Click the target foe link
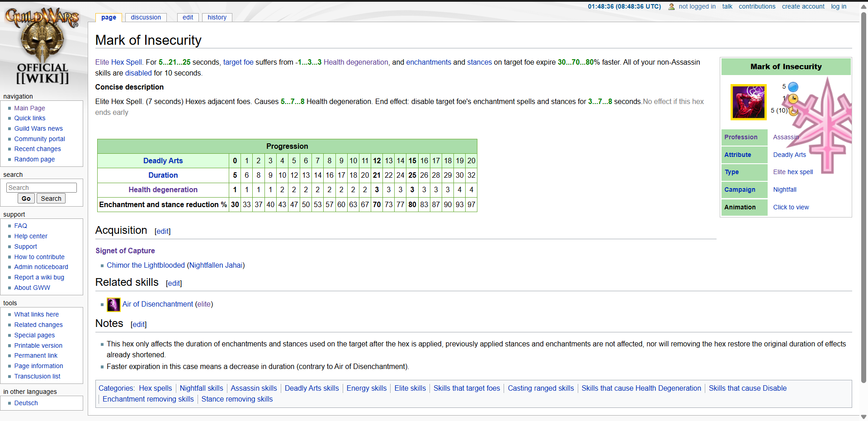 (x=238, y=62)
